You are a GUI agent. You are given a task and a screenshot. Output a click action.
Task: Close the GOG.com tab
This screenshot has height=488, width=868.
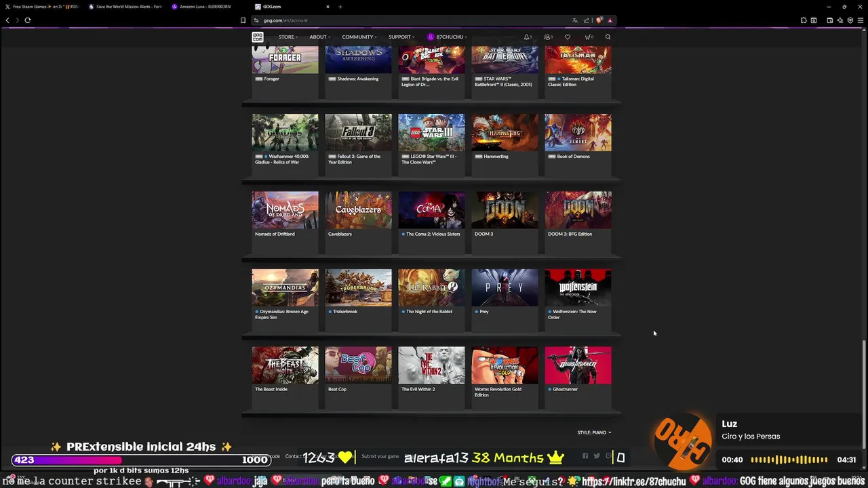(x=328, y=7)
